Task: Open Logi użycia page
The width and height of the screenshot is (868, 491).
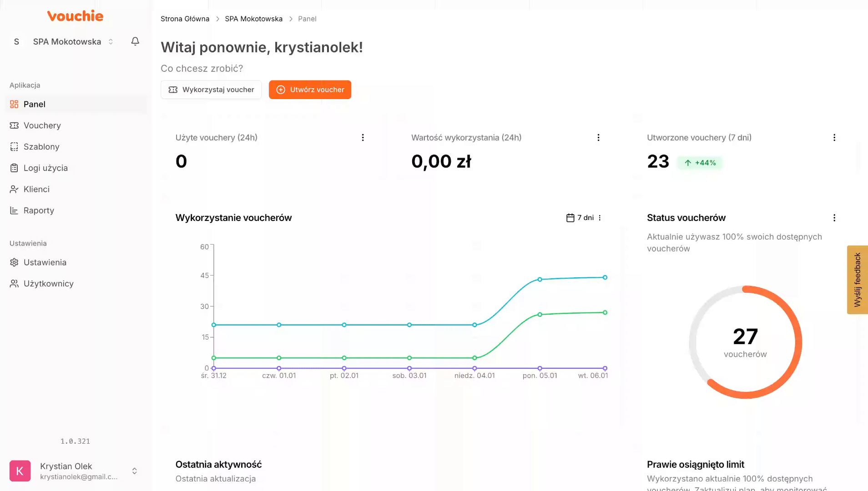Action: pyautogui.click(x=45, y=168)
